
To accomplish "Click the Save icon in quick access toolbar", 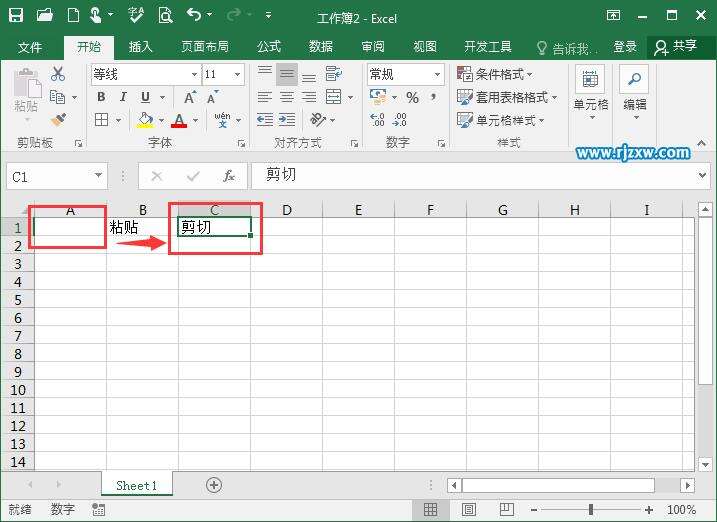I will 16,16.
